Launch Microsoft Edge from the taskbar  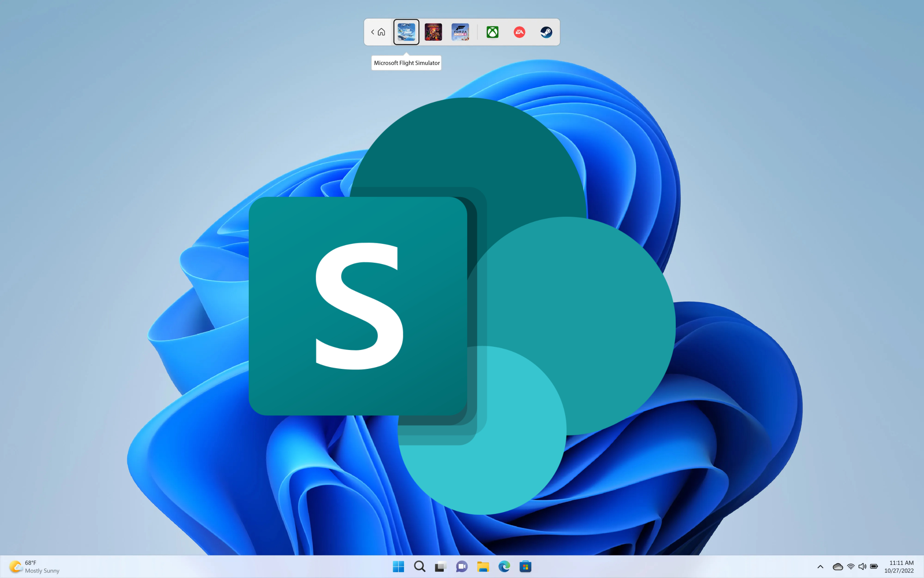[504, 566]
